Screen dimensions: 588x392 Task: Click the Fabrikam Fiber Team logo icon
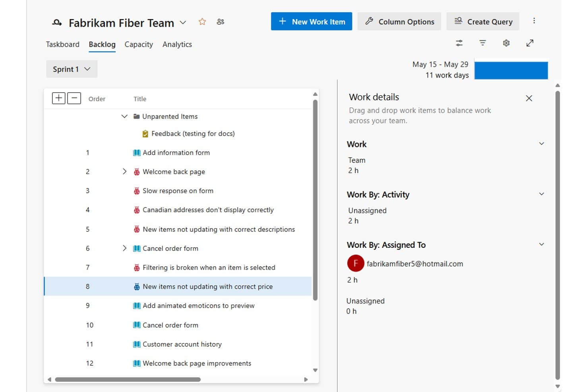57,23
